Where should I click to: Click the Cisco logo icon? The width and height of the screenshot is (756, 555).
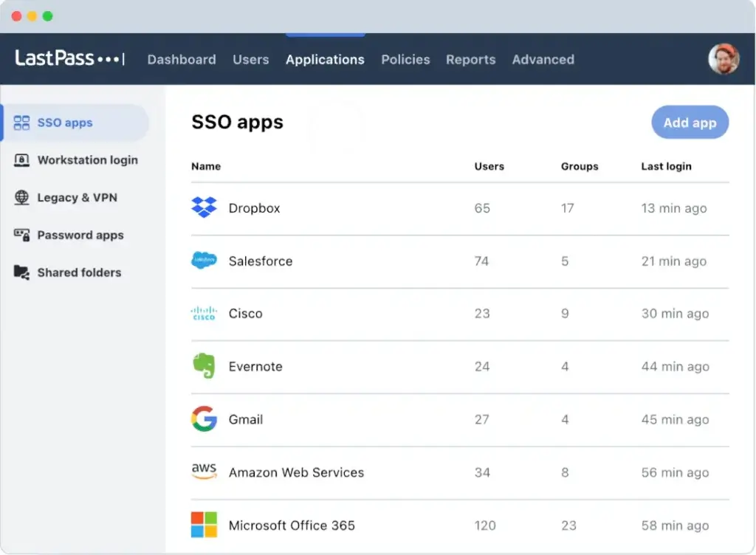pos(204,314)
